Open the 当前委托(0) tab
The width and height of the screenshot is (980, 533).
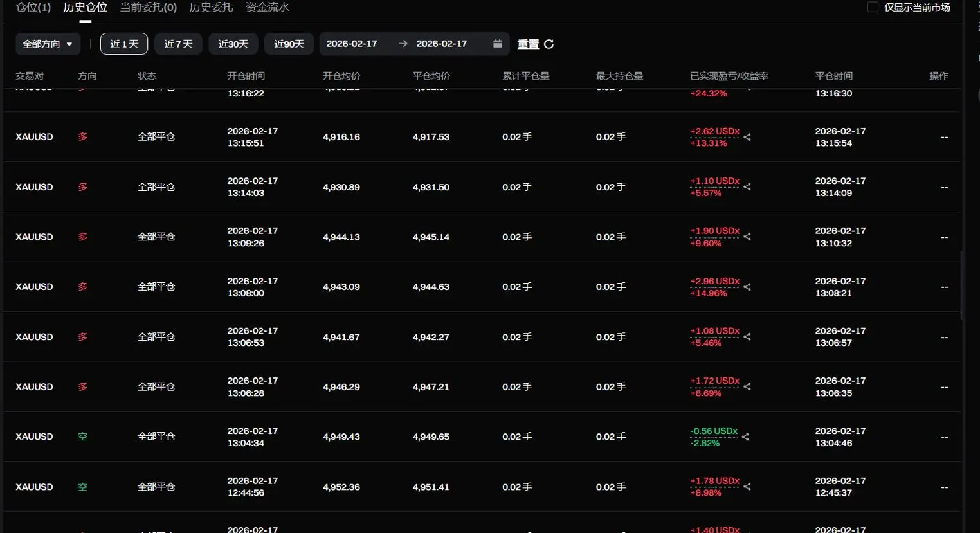point(148,7)
